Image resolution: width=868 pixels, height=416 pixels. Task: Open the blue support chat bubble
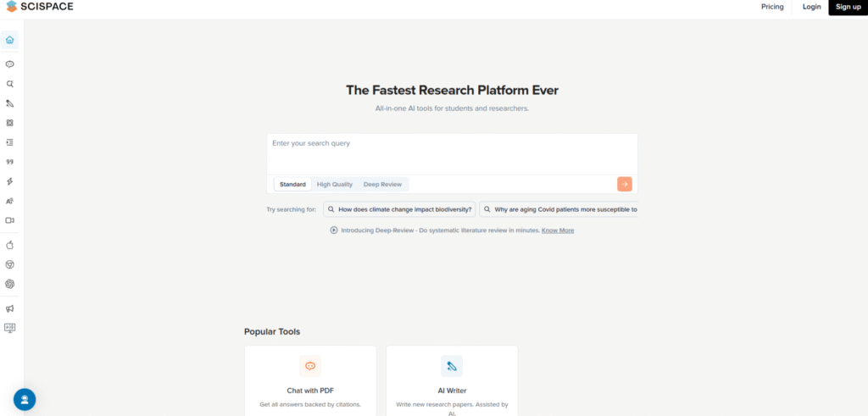(25, 399)
